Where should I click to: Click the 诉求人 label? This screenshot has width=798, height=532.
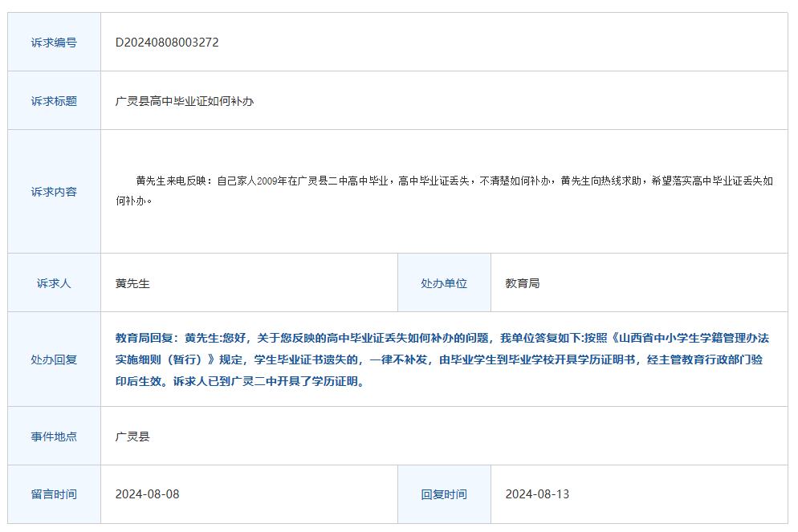tap(54, 283)
